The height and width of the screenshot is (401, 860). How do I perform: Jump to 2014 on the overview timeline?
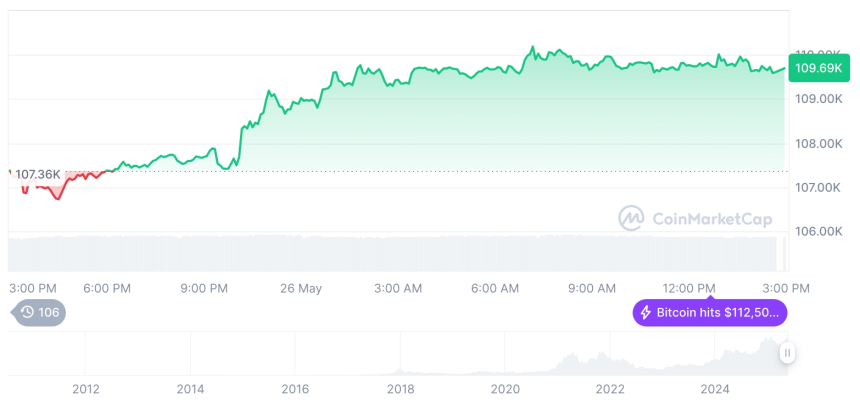point(190,388)
